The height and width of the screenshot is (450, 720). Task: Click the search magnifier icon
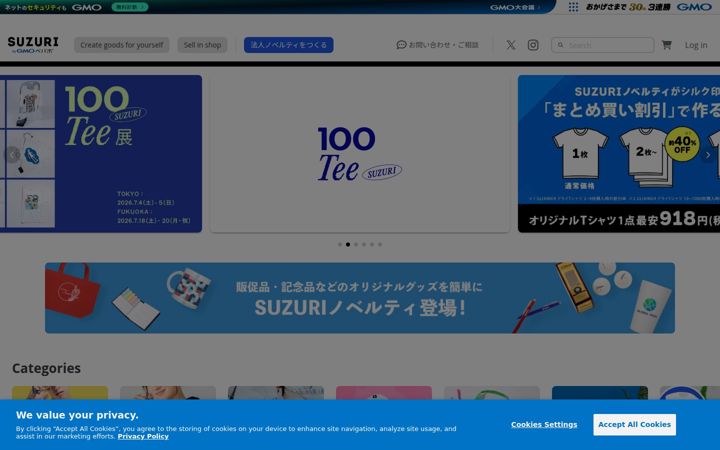click(x=560, y=45)
